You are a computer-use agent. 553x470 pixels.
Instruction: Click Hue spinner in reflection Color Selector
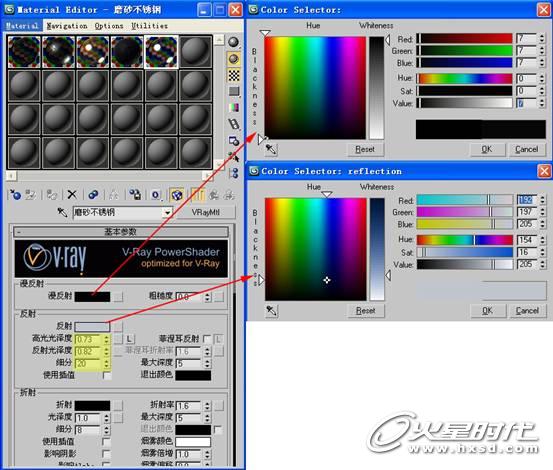pos(542,240)
